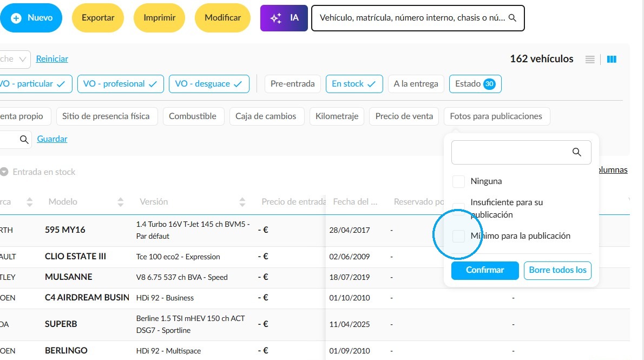Sort by Versión column arrows

pyautogui.click(x=242, y=202)
